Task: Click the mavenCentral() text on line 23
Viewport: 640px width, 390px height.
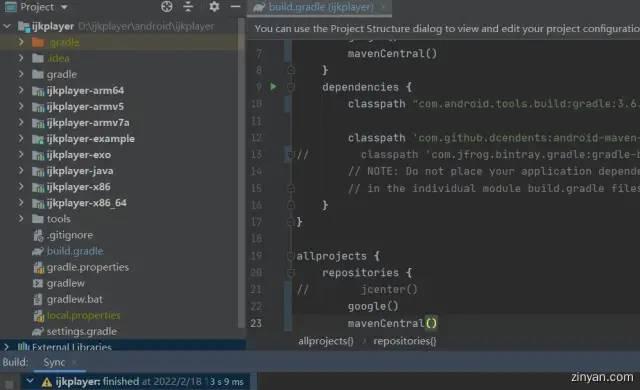Action: coord(392,323)
